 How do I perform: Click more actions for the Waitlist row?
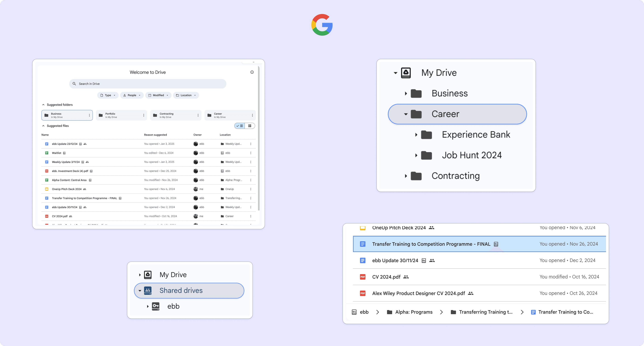(x=250, y=153)
